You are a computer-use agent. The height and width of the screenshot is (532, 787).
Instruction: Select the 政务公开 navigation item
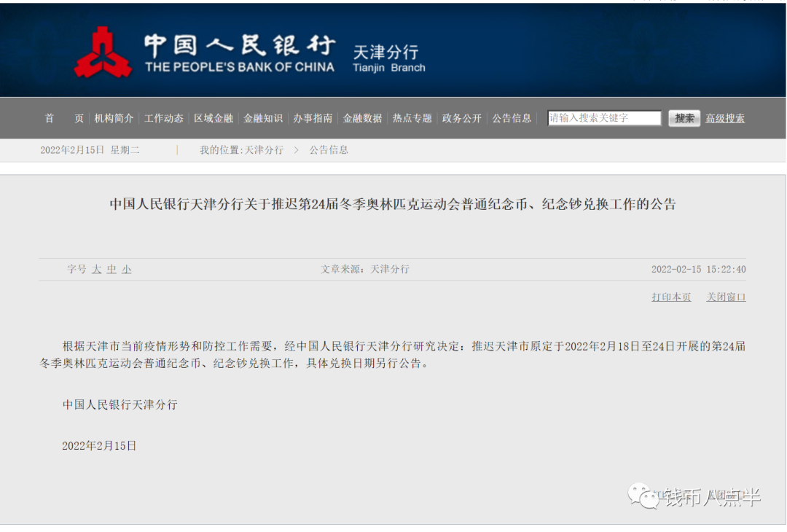tap(462, 119)
